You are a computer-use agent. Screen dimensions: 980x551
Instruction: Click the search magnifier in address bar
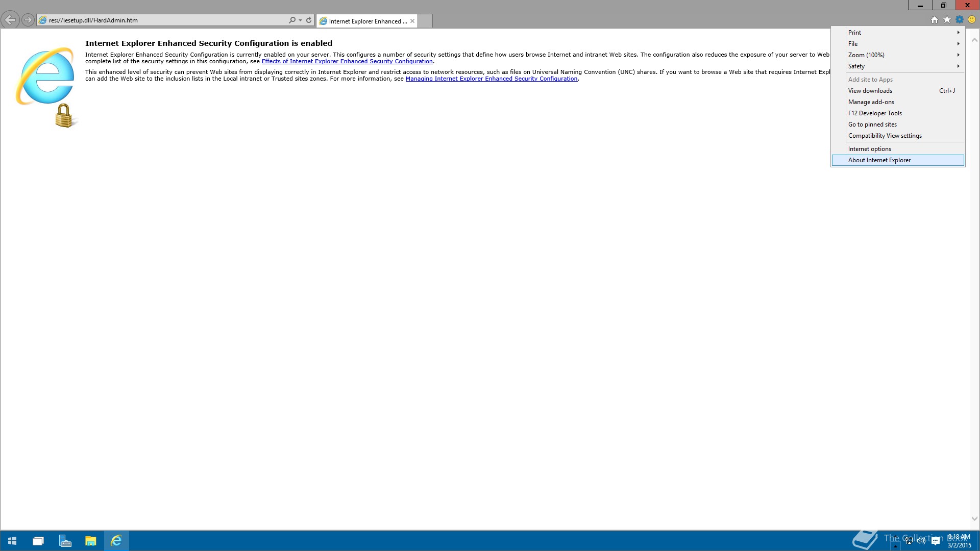point(292,20)
